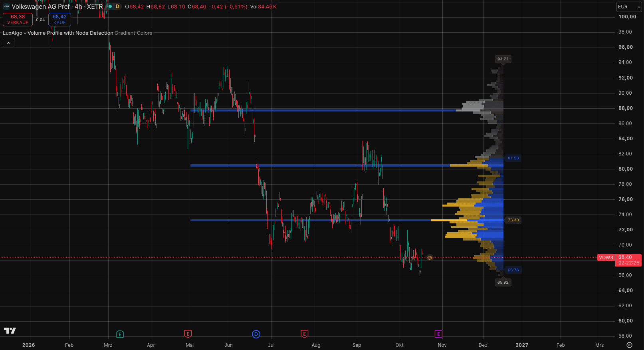644x350 pixels.
Task: Click the 2027 label on the time axis
Action: pos(522,345)
